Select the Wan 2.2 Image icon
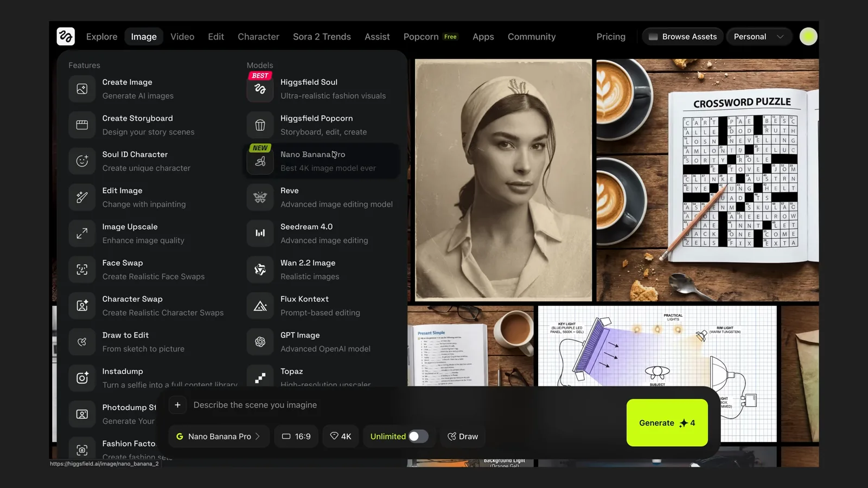The width and height of the screenshot is (868, 488). [x=260, y=269]
